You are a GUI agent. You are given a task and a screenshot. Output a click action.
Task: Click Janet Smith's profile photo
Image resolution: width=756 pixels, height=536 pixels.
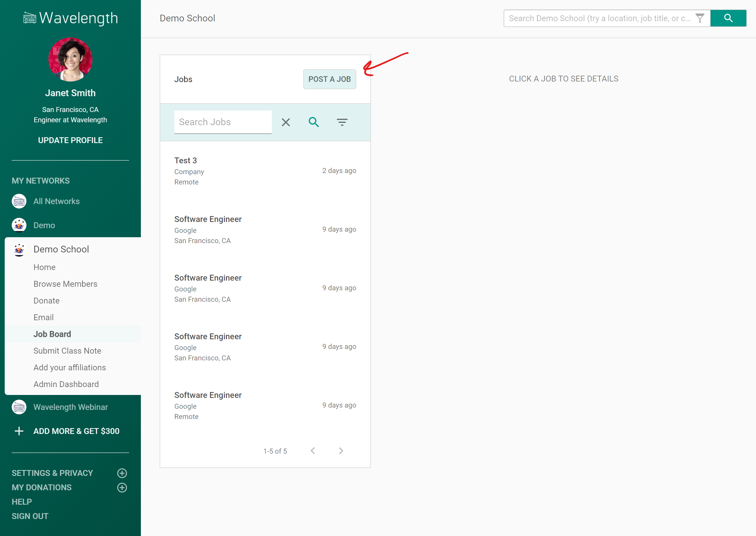coord(70,60)
